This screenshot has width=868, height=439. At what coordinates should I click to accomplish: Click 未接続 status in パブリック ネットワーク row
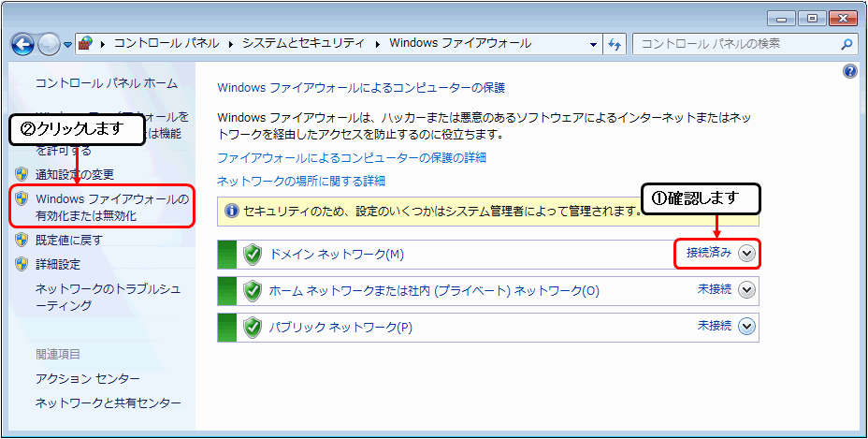(714, 326)
